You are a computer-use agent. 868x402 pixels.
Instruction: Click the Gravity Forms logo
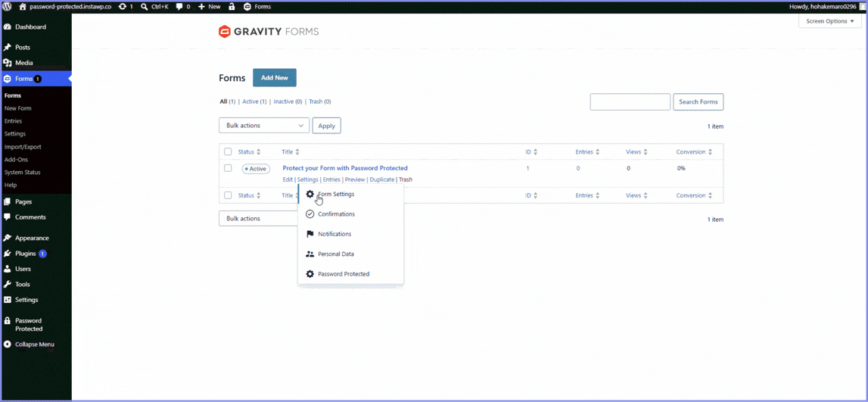click(269, 32)
